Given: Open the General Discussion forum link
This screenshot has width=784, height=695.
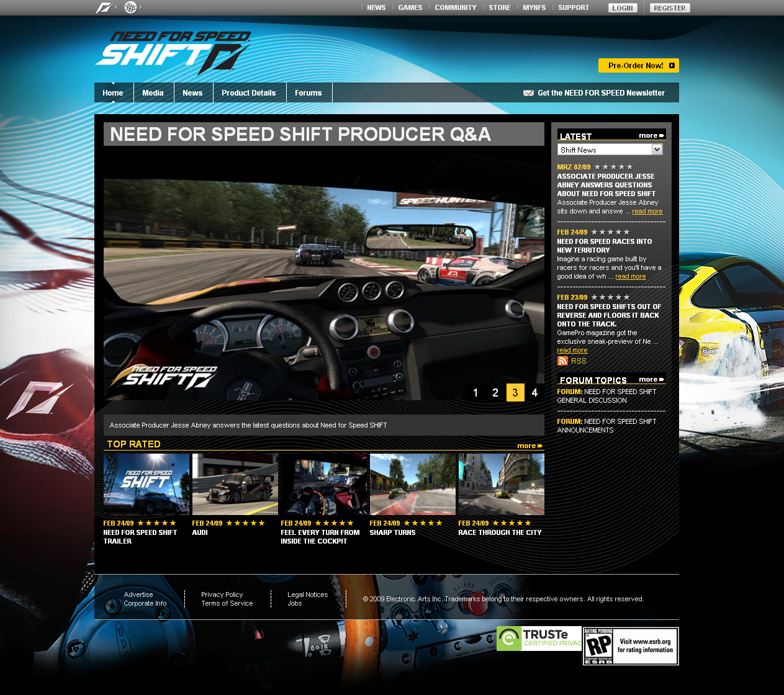Looking at the screenshot, I should (606, 396).
